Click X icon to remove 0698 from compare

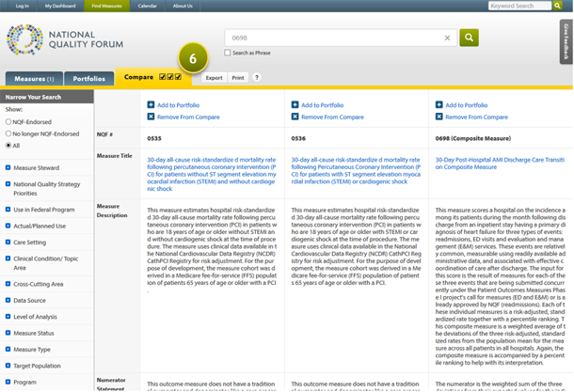click(438, 117)
